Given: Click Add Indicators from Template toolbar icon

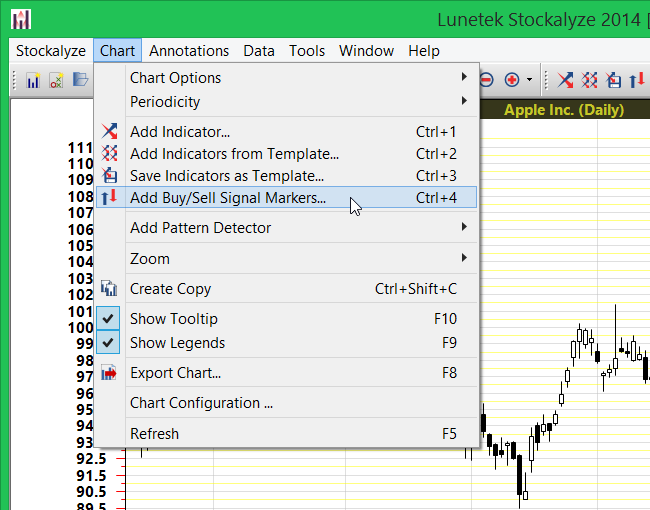Looking at the screenshot, I should [x=590, y=80].
